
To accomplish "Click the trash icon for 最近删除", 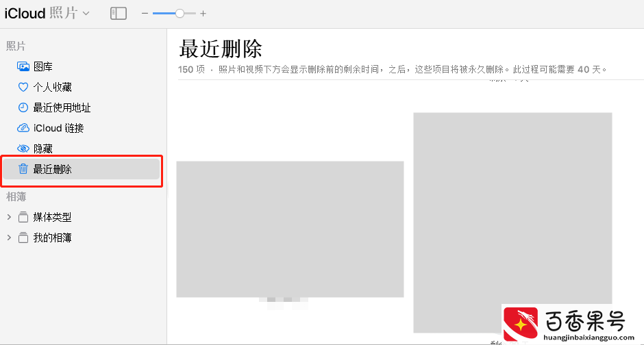I will pos(23,168).
